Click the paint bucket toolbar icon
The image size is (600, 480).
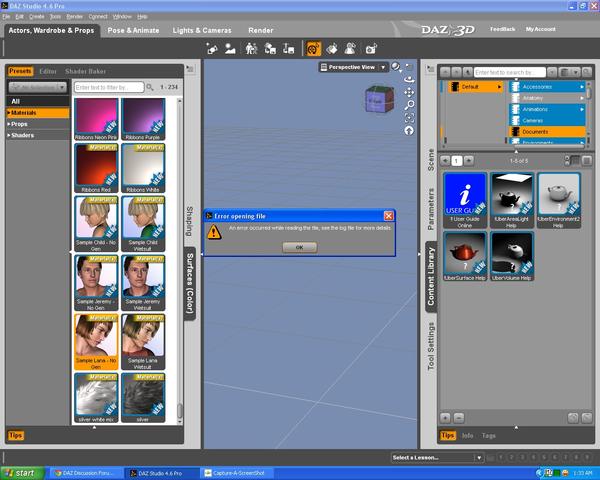point(332,49)
